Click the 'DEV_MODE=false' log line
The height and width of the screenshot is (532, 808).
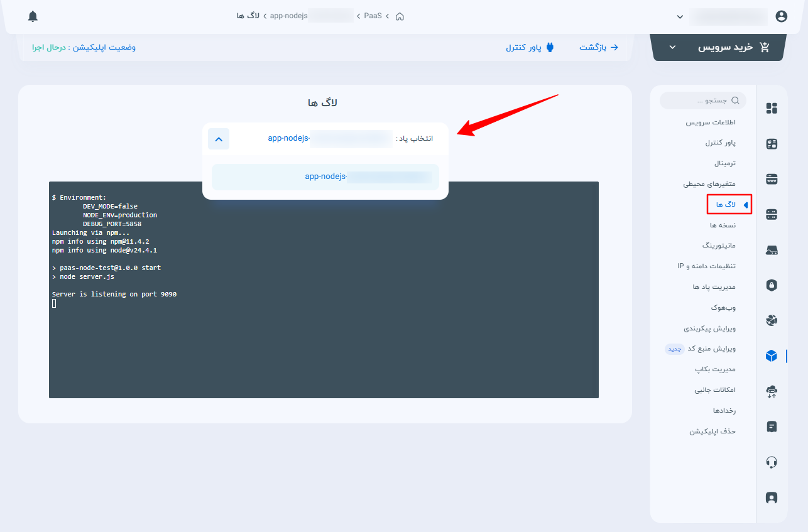click(110, 206)
